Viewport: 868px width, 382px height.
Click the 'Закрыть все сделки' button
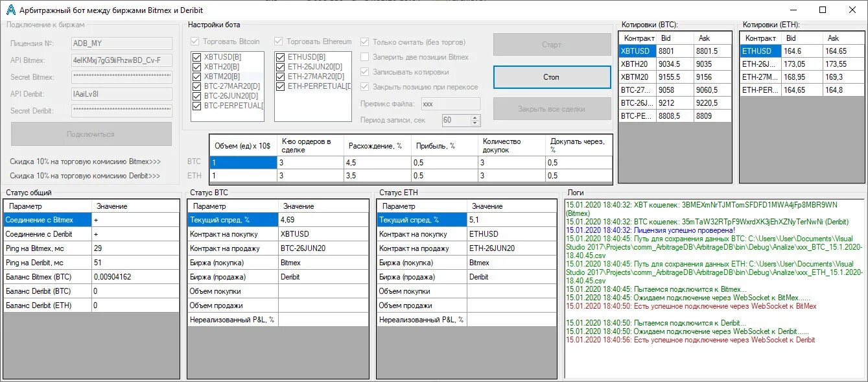(x=552, y=109)
